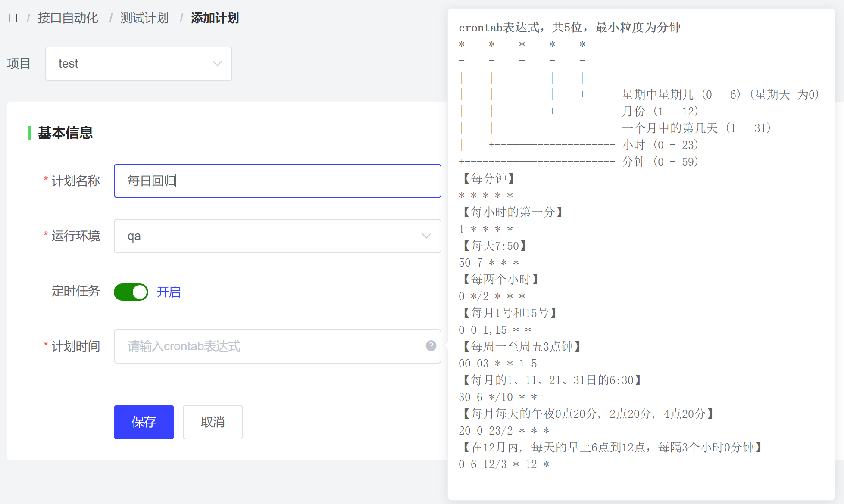844x504 pixels.
Task: Click the 星期中星期几 (0 - 6) description
Action: pos(720,94)
